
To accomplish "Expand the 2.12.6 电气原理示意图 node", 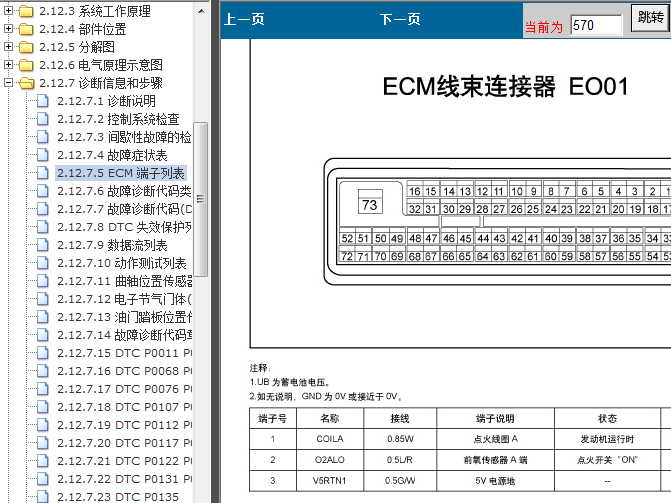I will pyautogui.click(x=8, y=64).
